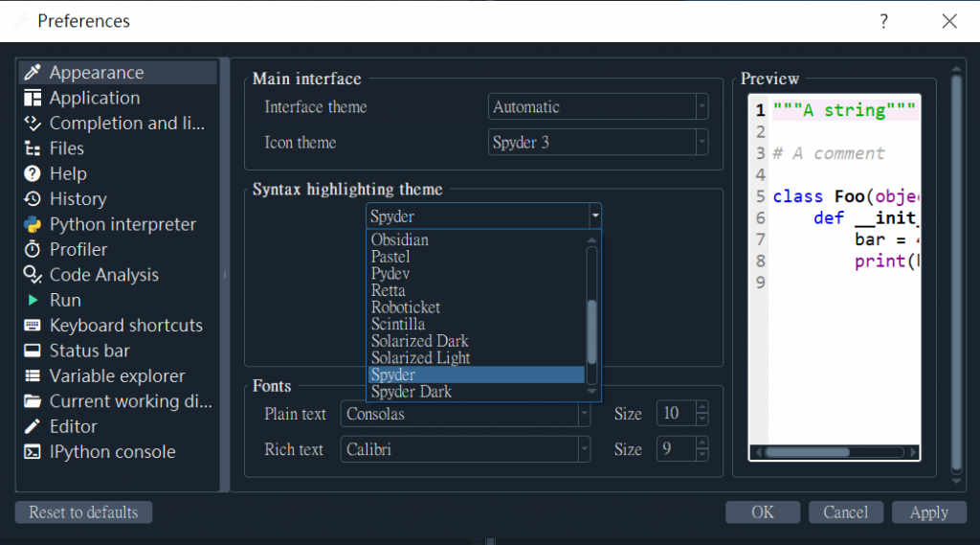Select the Files preferences entry
Image resolution: width=980 pixels, height=545 pixels.
pos(119,148)
